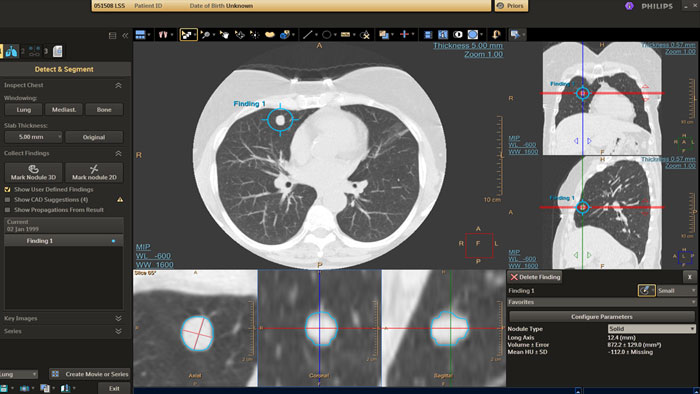
Task: Open the Small size dropdown
Action: pos(677,290)
